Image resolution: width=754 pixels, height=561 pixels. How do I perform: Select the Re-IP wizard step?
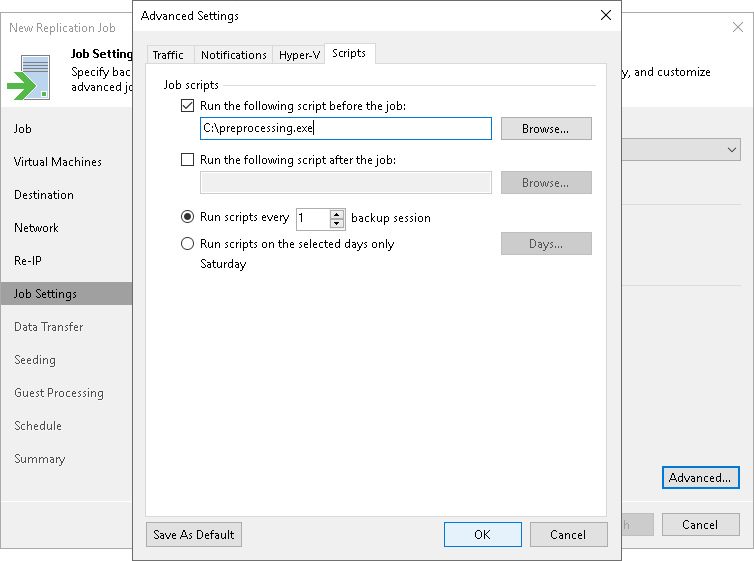coord(28,261)
